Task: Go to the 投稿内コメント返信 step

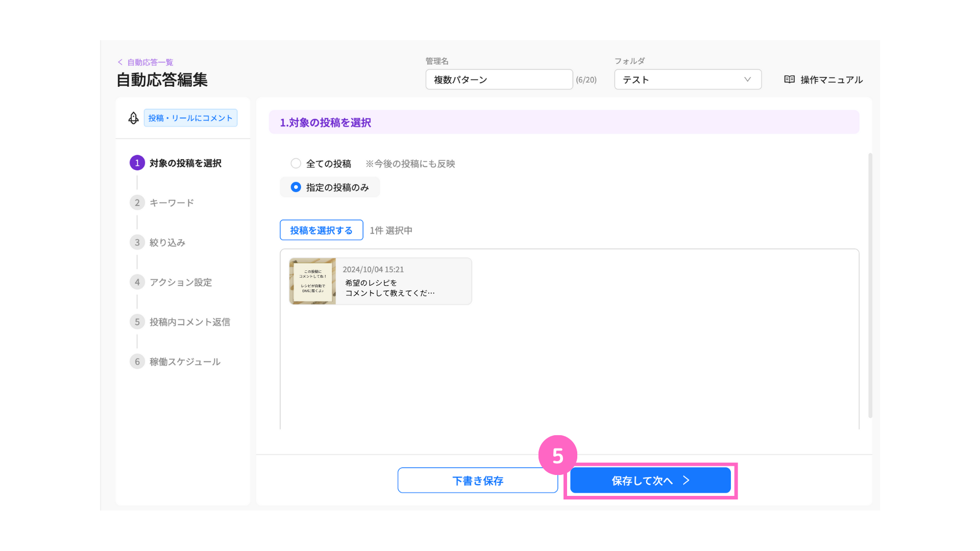Action: click(189, 322)
